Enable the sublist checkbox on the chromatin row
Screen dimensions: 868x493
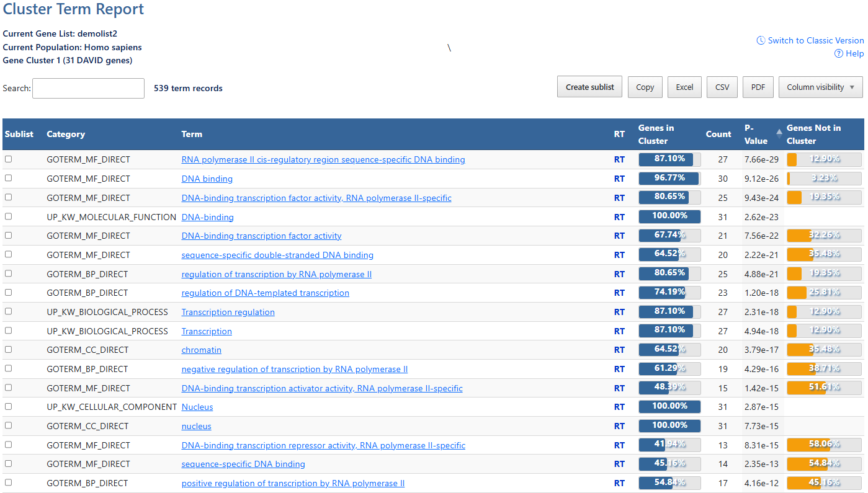pyautogui.click(x=7, y=349)
